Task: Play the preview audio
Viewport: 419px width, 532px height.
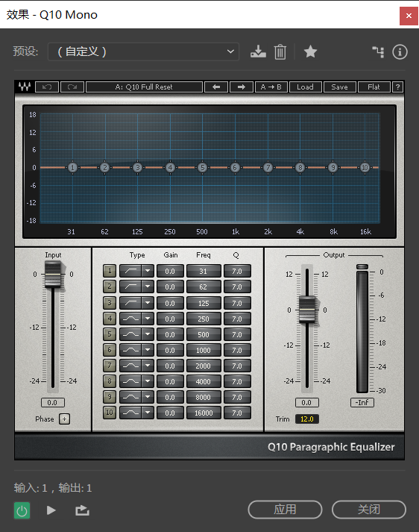Action: (x=51, y=510)
